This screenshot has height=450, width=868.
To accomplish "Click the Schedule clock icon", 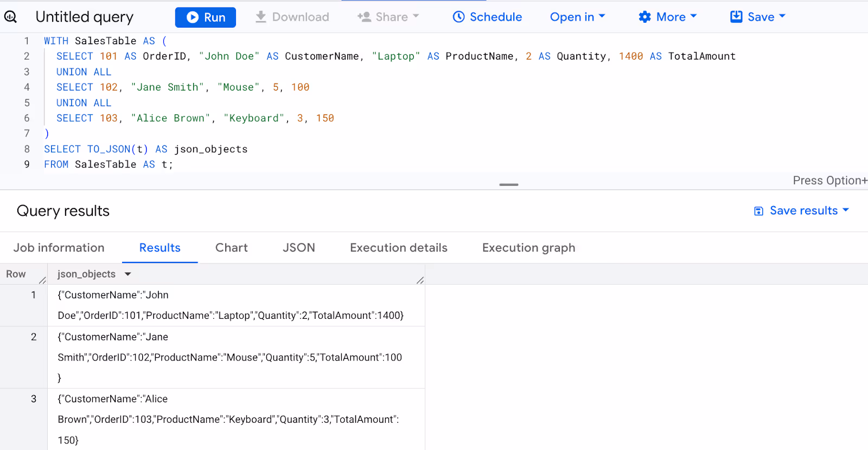I will (459, 17).
